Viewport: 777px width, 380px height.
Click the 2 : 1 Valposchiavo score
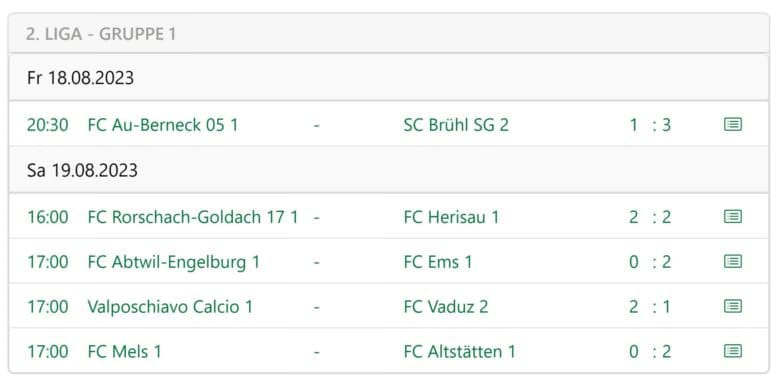pyautogui.click(x=650, y=307)
